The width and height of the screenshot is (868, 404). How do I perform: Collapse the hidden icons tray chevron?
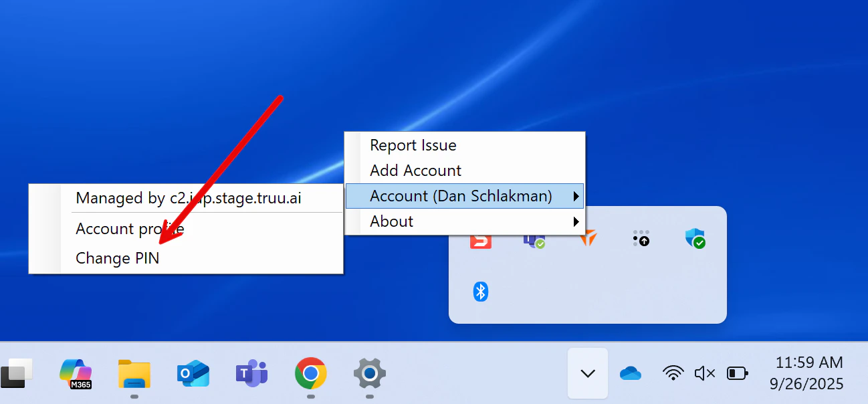[x=588, y=373]
